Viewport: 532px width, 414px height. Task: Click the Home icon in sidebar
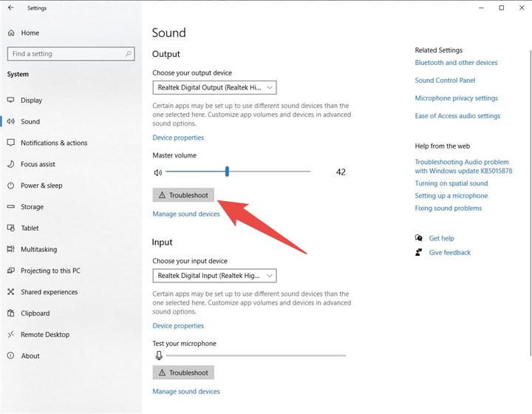pyautogui.click(x=11, y=33)
